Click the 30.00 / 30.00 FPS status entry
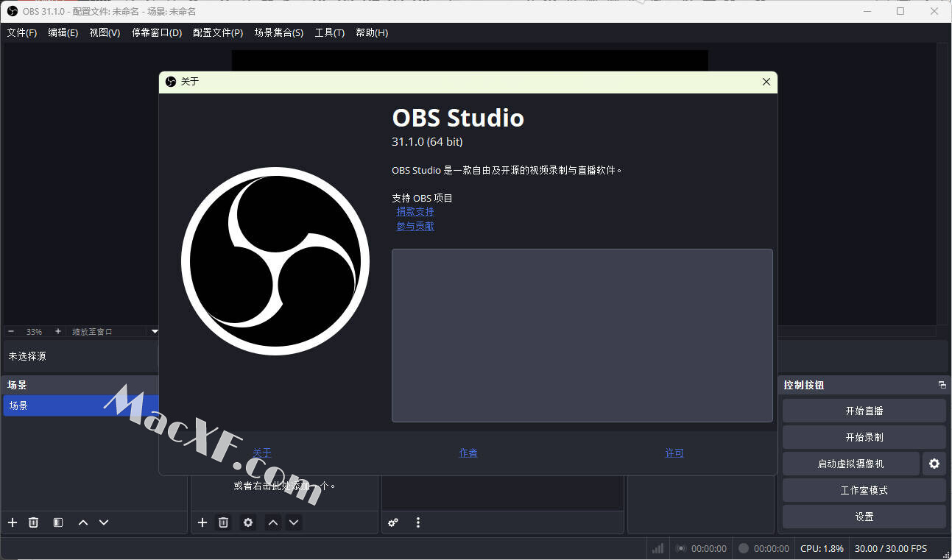This screenshot has width=952, height=560. [891, 548]
